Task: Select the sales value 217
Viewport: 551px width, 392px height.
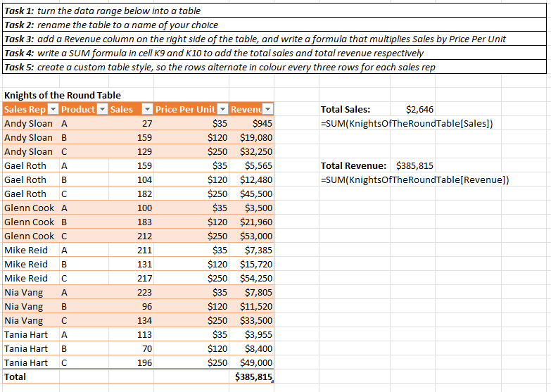Action: [x=131, y=278]
